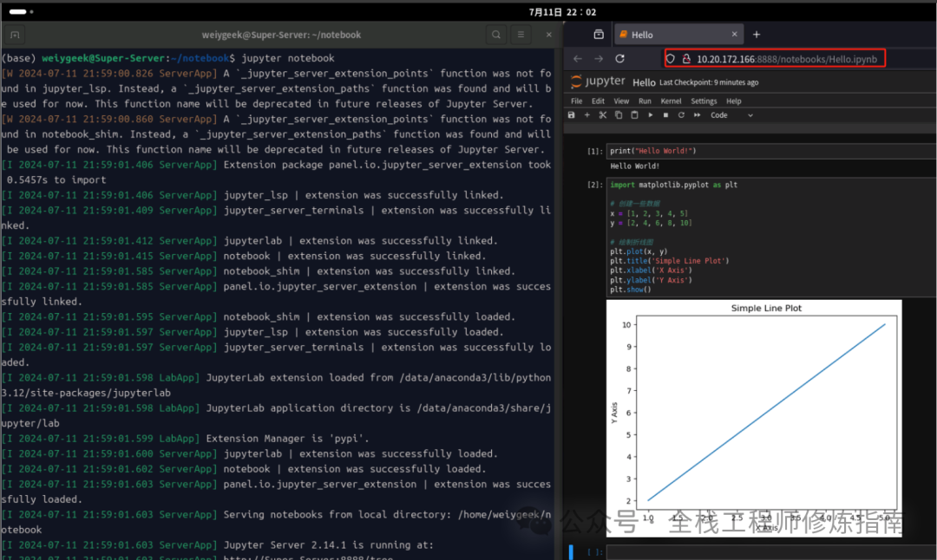This screenshot has width=937, height=560.
Task: Copy the selected cell in Jupyter toolbar
Action: (x=619, y=115)
